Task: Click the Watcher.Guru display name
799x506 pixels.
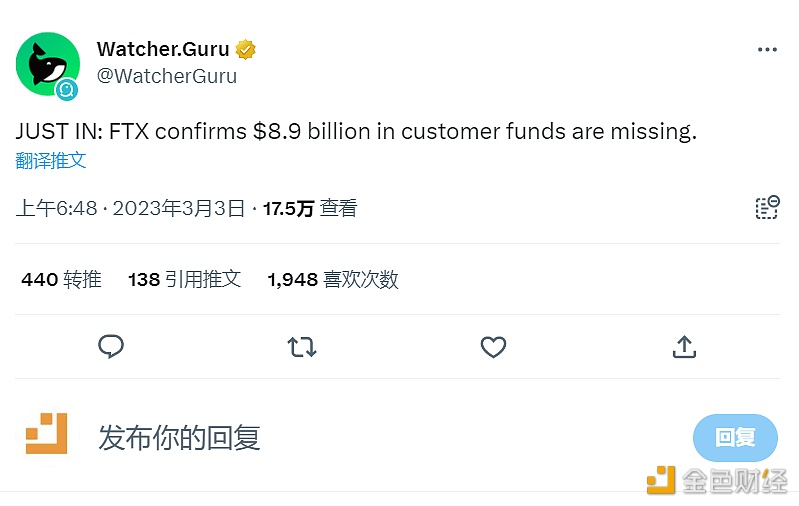Action: point(163,49)
